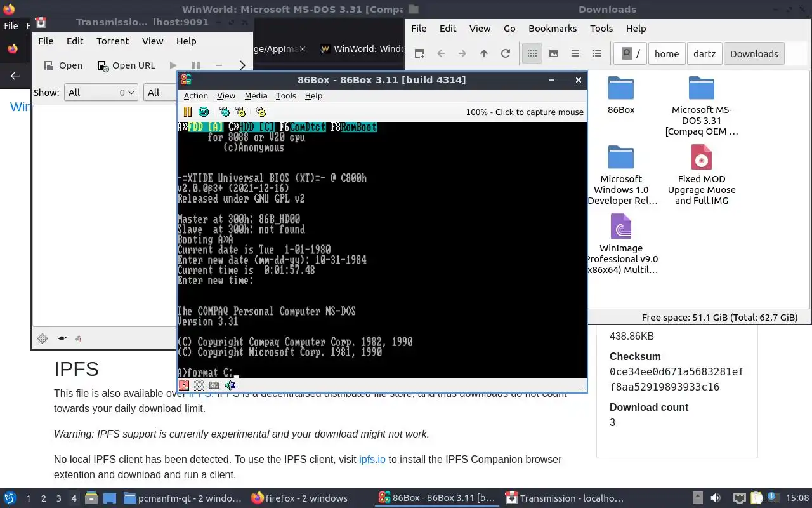Pause torrent with the pause icon in Transmission

(196, 65)
